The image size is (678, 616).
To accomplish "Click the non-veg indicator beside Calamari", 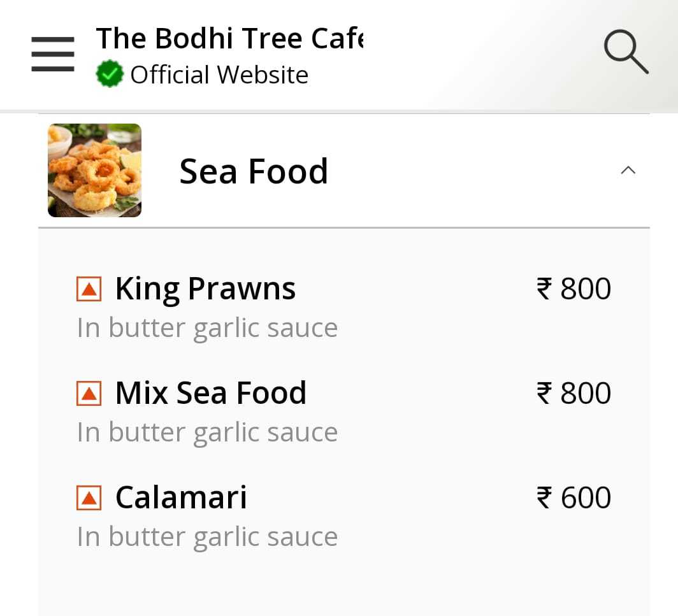I will point(89,498).
